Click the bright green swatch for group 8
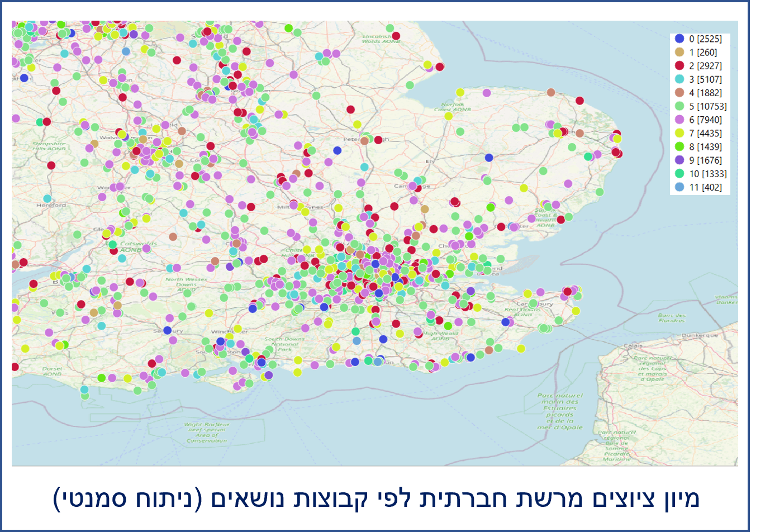 tap(679, 146)
